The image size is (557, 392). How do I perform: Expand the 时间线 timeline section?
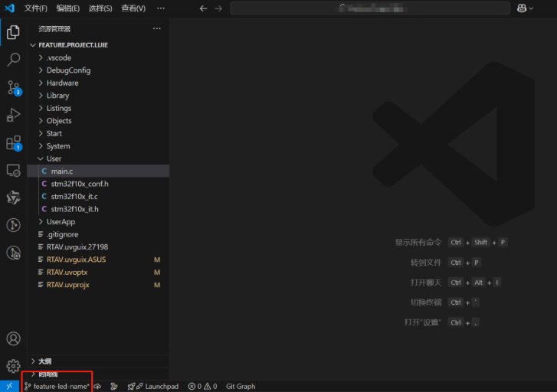[98, 374]
